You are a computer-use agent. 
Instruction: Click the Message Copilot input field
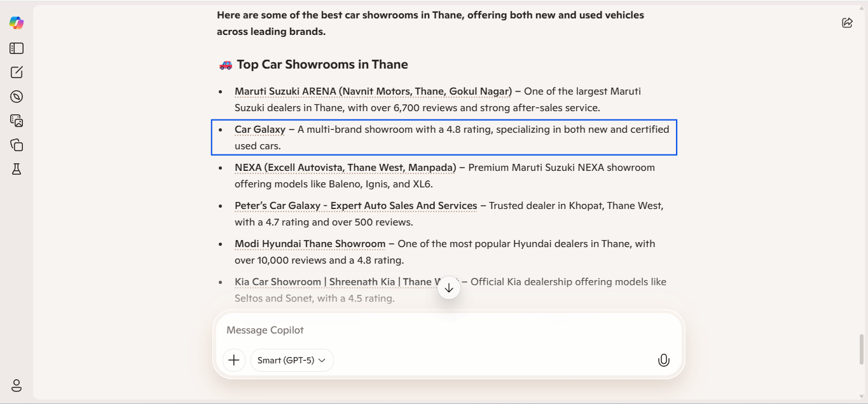point(445,330)
